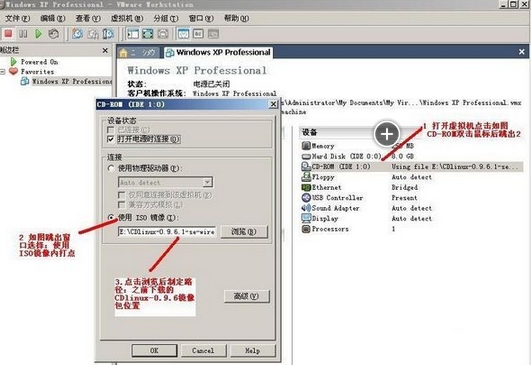Click the last toolbar view icon
The height and width of the screenshot is (365, 531).
pyautogui.click(x=213, y=34)
